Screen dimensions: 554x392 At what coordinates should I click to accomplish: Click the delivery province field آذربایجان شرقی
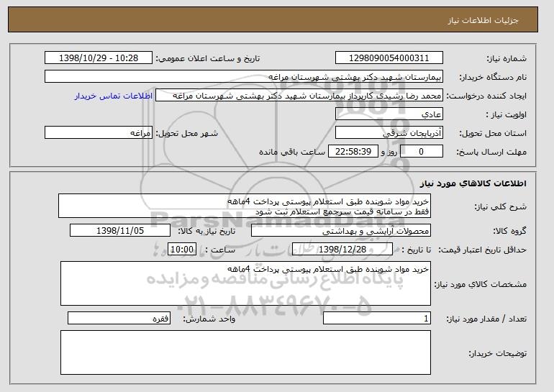click(x=389, y=133)
